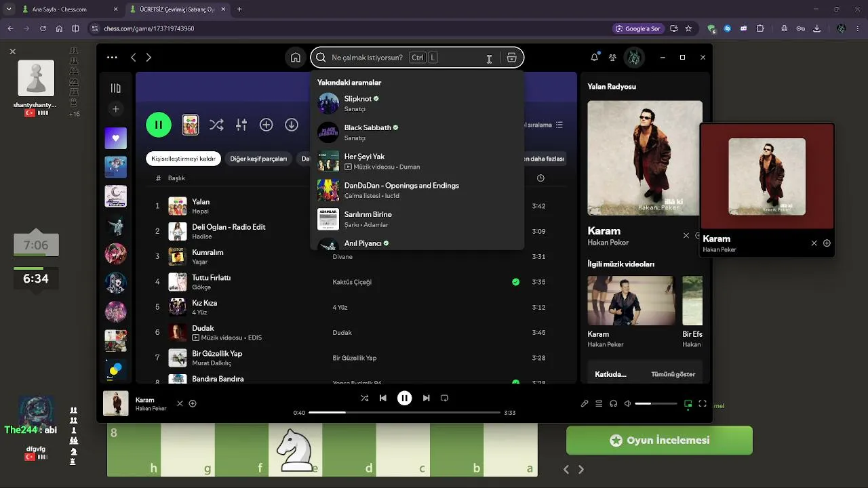Skip to next track
Image resolution: width=868 pixels, height=488 pixels.
(x=426, y=398)
